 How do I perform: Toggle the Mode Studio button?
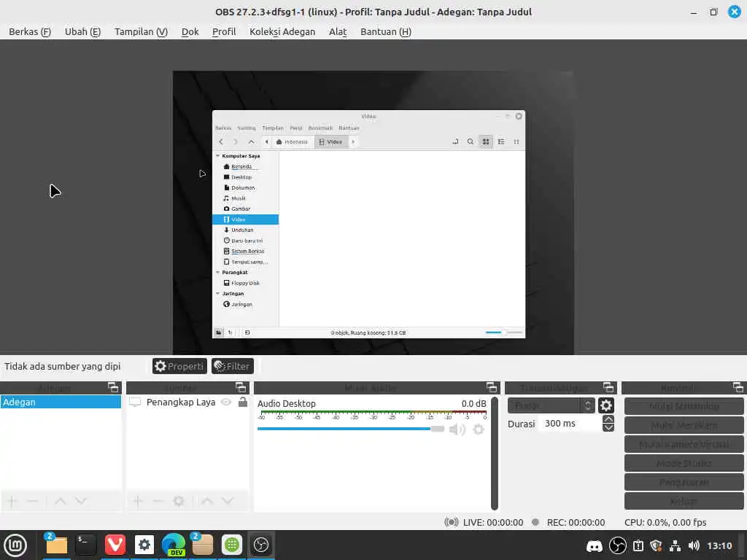[684, 463]
